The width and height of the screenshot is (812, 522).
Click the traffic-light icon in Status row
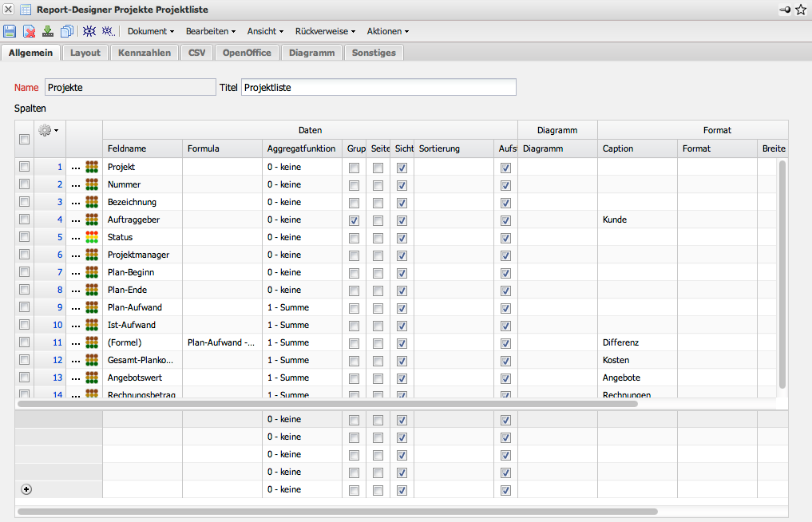click(92, 237)
